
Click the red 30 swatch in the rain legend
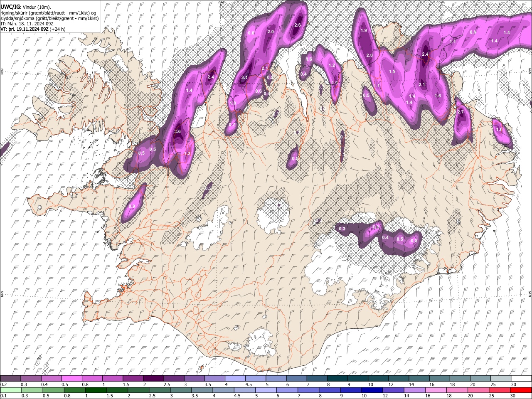521,390
